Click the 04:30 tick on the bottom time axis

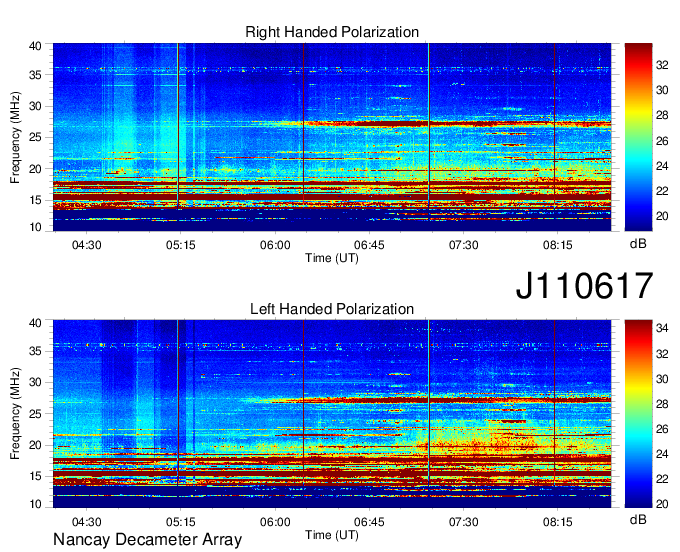[x=86, y=522]
